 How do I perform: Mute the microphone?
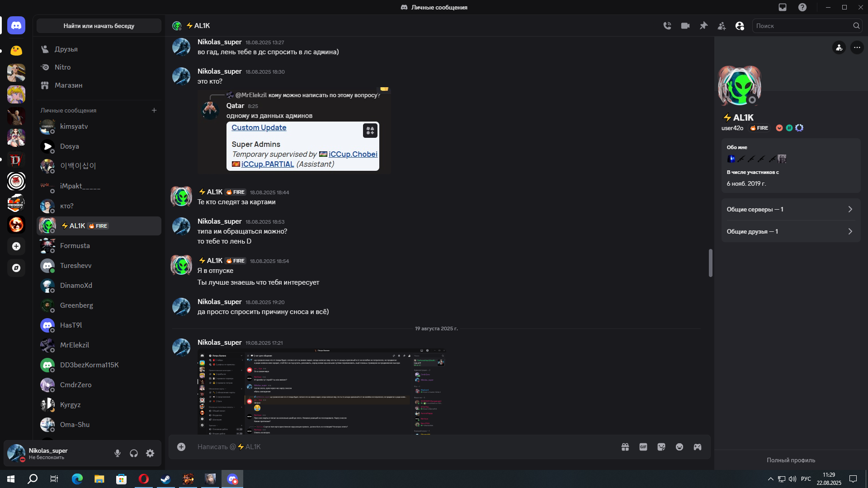[118, 453]
